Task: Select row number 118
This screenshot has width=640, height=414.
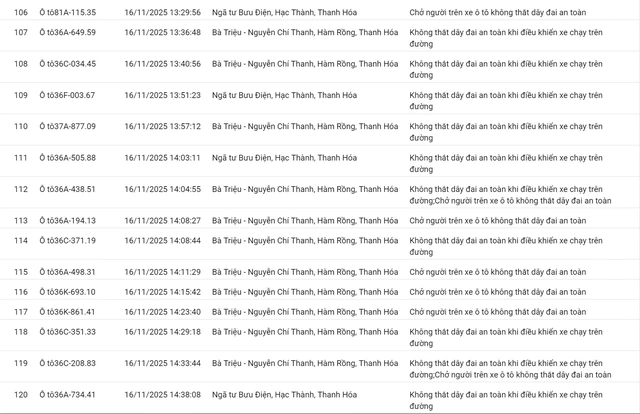Action: pos(21,332)
